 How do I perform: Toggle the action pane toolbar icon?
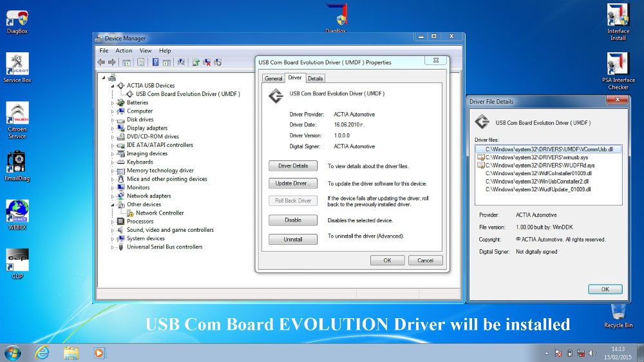click(x=167, y=62)
